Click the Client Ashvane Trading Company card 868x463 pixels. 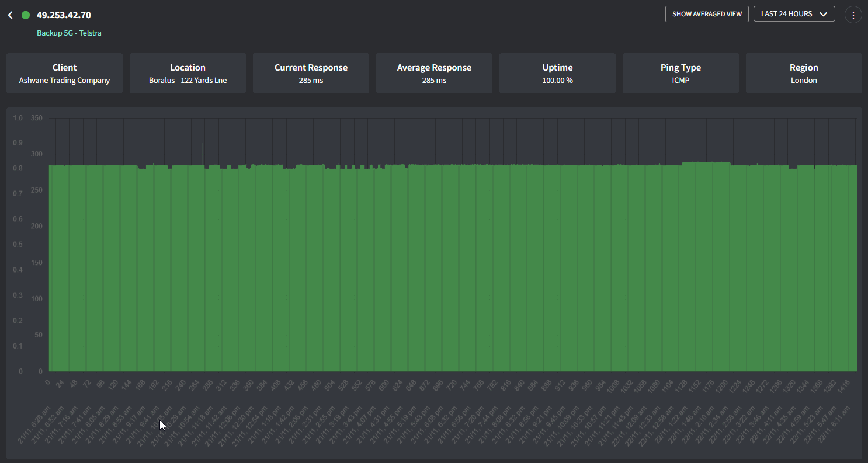pos(64,74)
